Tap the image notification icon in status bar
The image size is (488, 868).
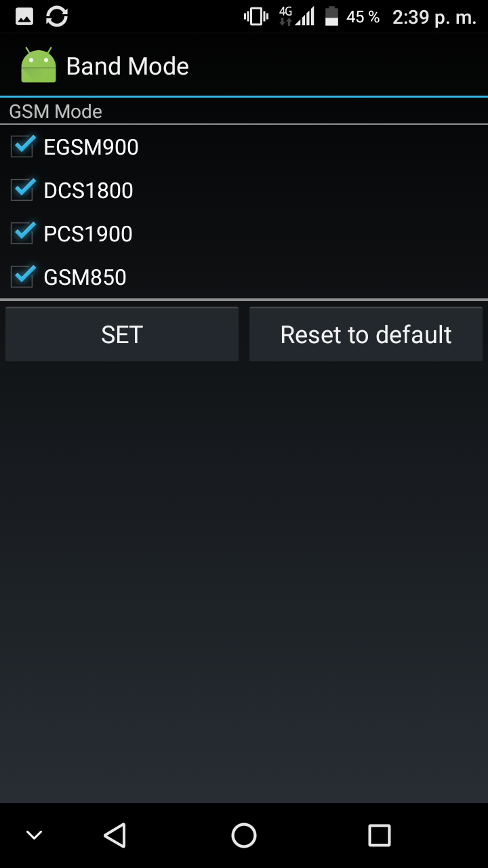click(x=24, y=17)
